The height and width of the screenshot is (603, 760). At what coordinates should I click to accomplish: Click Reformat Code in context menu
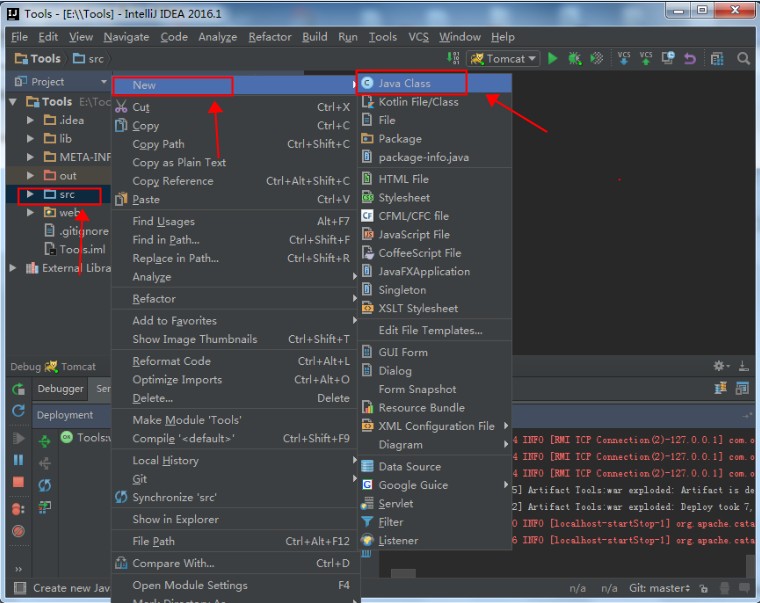click(235, 361)
